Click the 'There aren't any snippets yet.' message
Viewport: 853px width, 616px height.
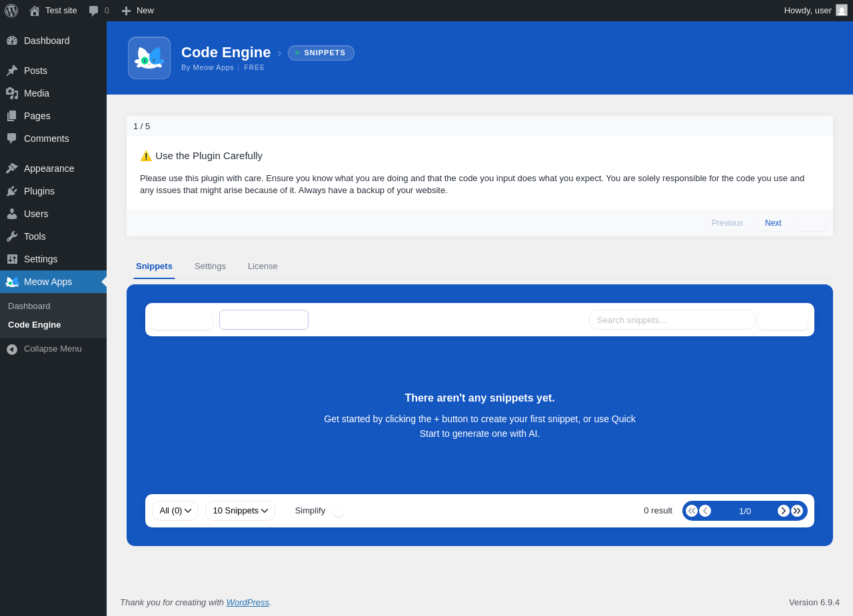point(480,398)
